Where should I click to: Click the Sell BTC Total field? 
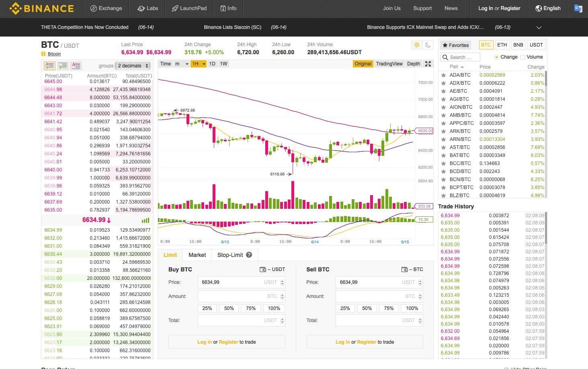(x=379, y=320)
